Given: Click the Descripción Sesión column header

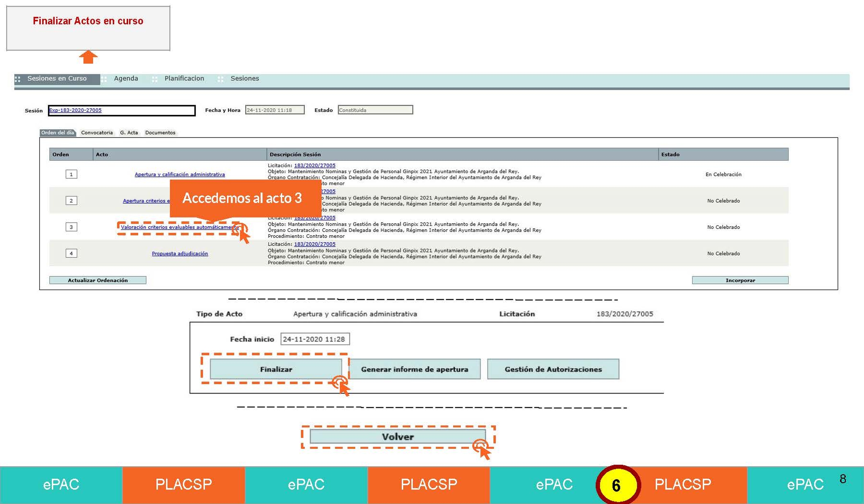Looking at the screenshot, I should [x=462, y=154].
